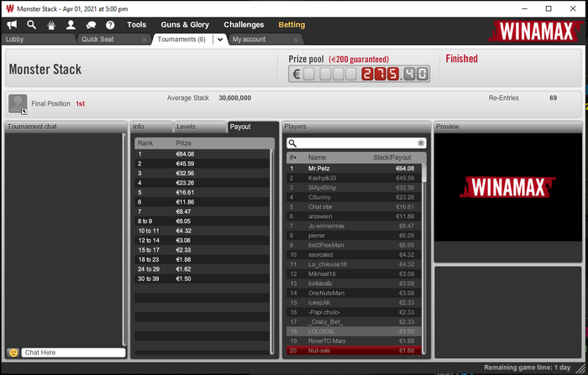Select player pierrer row

(354, 236)
